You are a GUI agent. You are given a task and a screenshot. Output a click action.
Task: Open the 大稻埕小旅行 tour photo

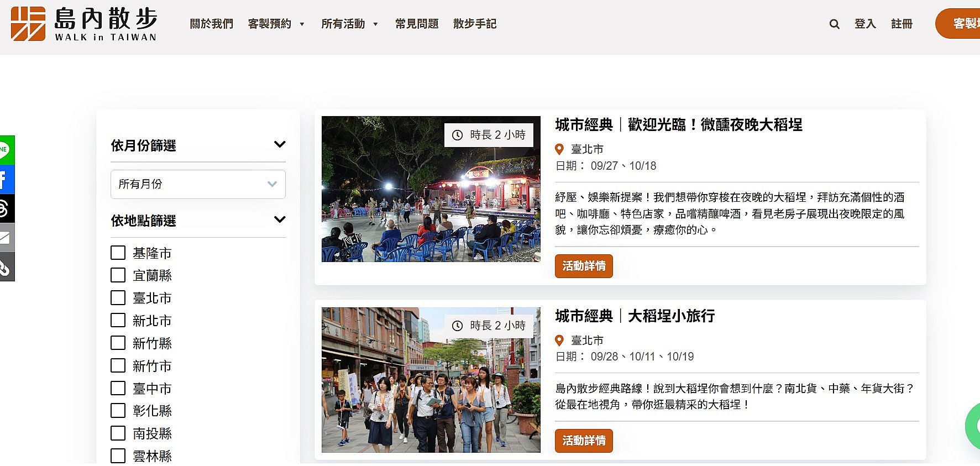(x=431, y=380)
